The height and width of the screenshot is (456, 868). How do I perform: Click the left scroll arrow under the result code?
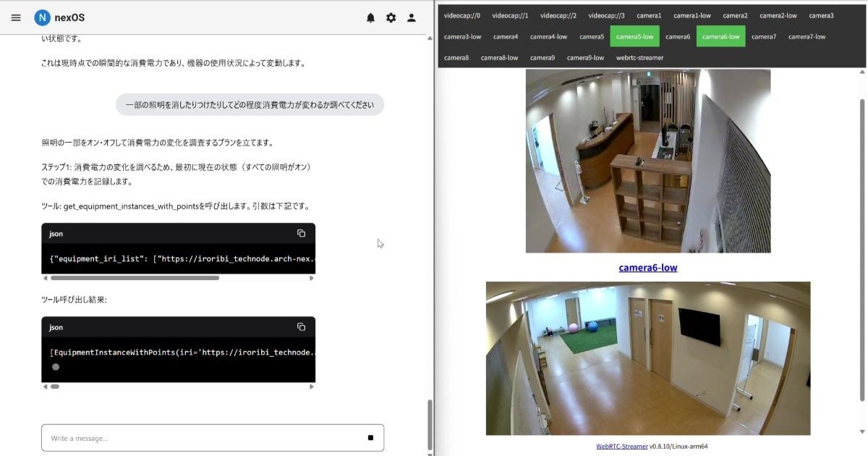coord(45,387)
